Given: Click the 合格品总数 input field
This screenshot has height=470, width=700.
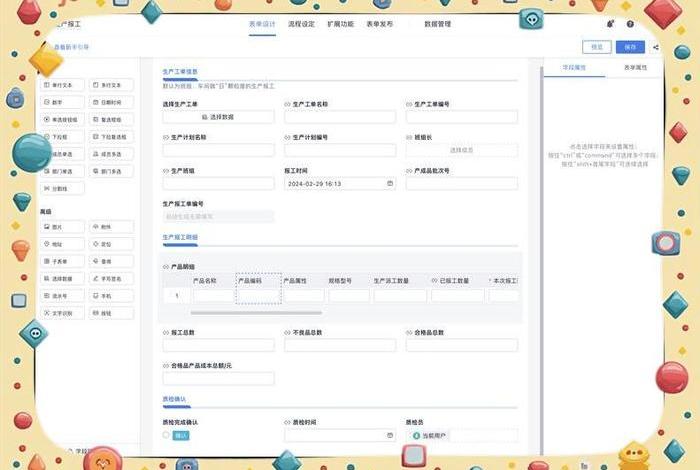Looking at the screenshot, I should (462, 345).
